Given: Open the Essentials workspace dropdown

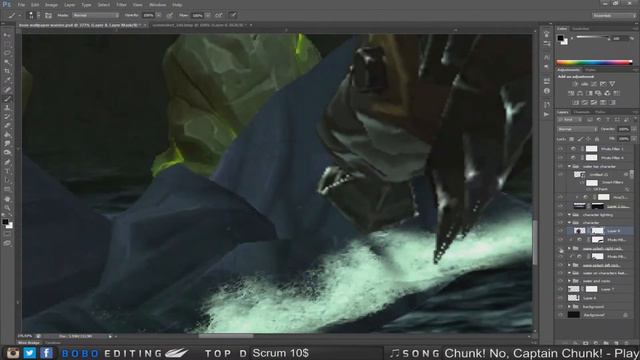Looking at the screenshot, I should click(614, 16).
